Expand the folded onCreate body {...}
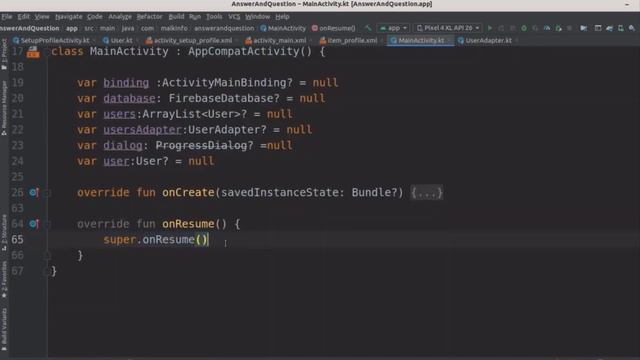 tap(427, 193)
